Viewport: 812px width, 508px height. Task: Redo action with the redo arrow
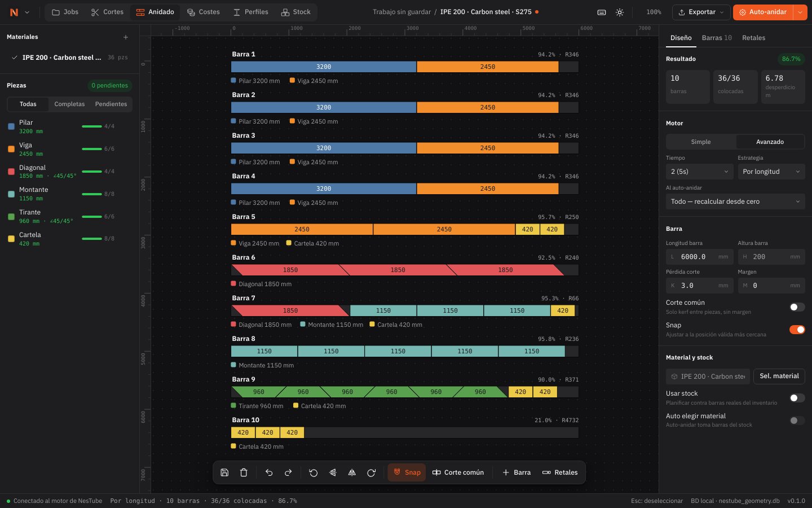point(288,472)
